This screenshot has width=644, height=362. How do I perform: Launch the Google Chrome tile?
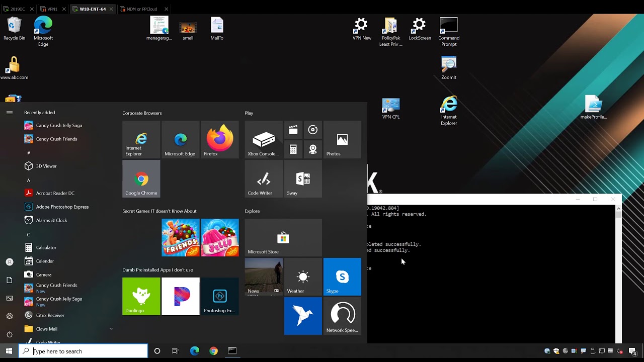pyautogui.click(x=141, y=178)
